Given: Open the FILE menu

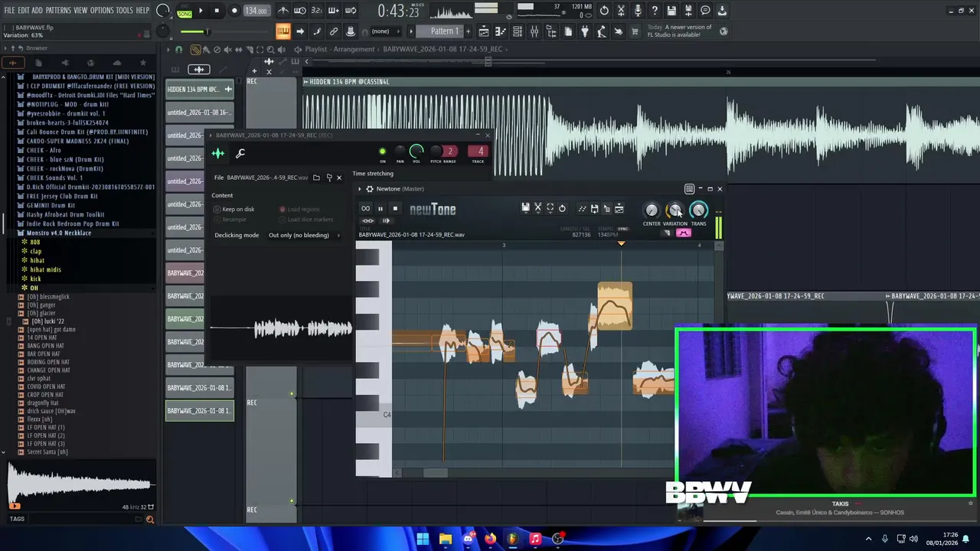Looking at the screenshot, I should [10, 10].
